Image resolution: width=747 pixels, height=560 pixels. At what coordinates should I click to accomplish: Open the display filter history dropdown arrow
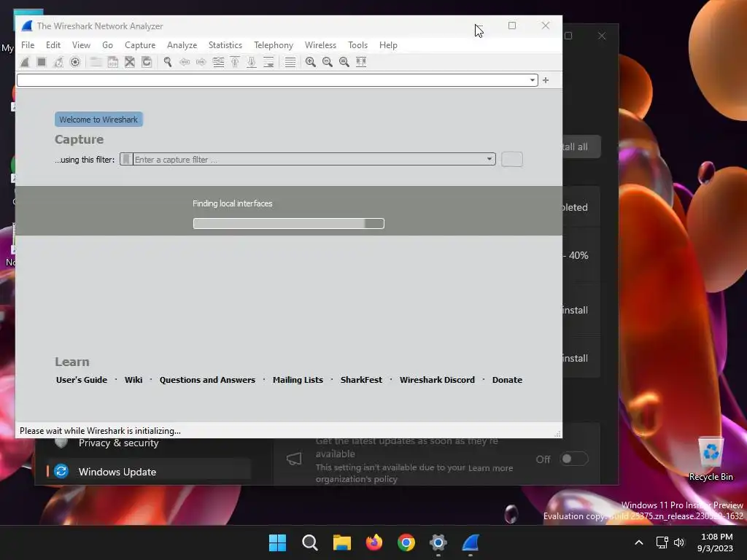533,80
